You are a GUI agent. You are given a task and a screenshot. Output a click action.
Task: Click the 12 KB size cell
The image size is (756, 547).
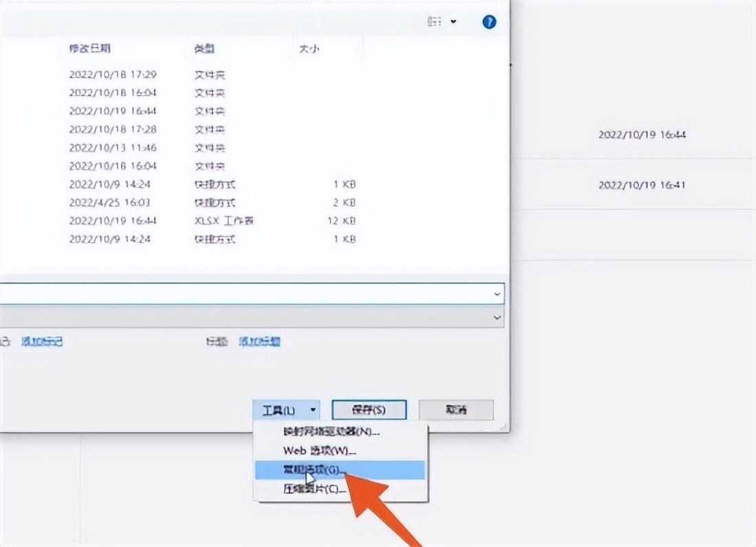click(342, 221)
